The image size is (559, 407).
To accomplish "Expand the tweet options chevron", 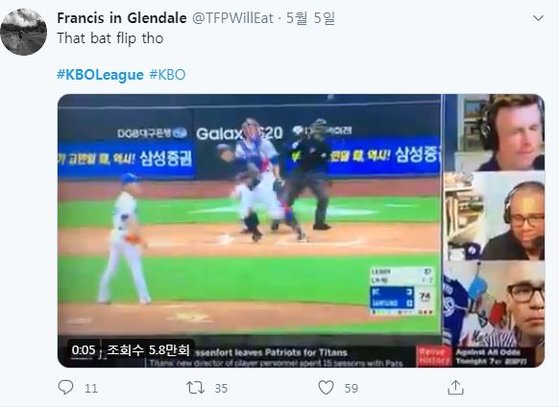I will [538, 18].
